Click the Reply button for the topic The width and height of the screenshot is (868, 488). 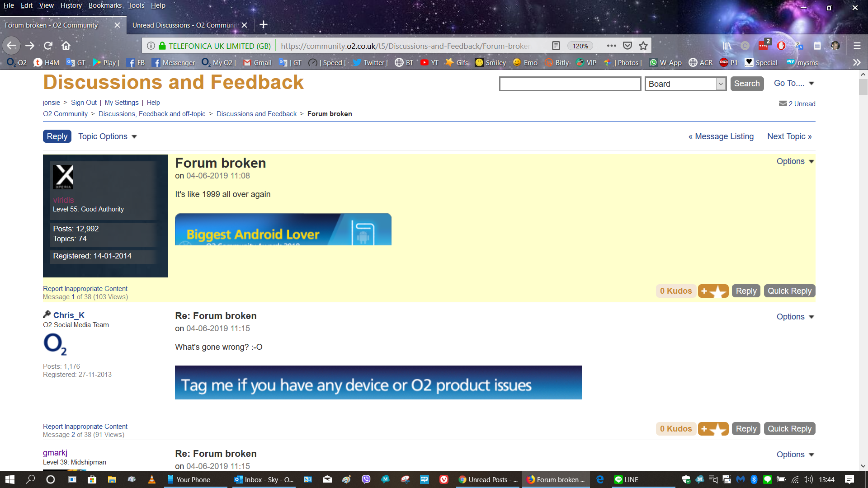pyautogui.click(x=57, y=136)
